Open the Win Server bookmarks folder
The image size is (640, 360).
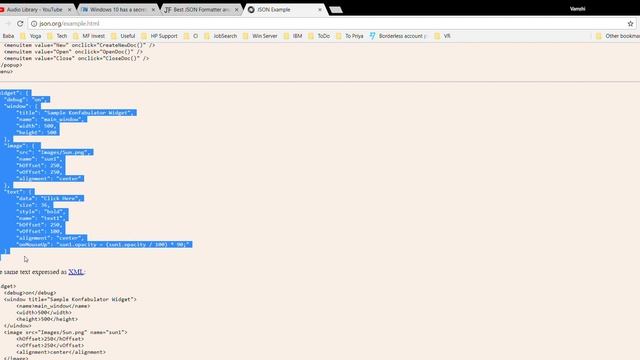(260, 36)
